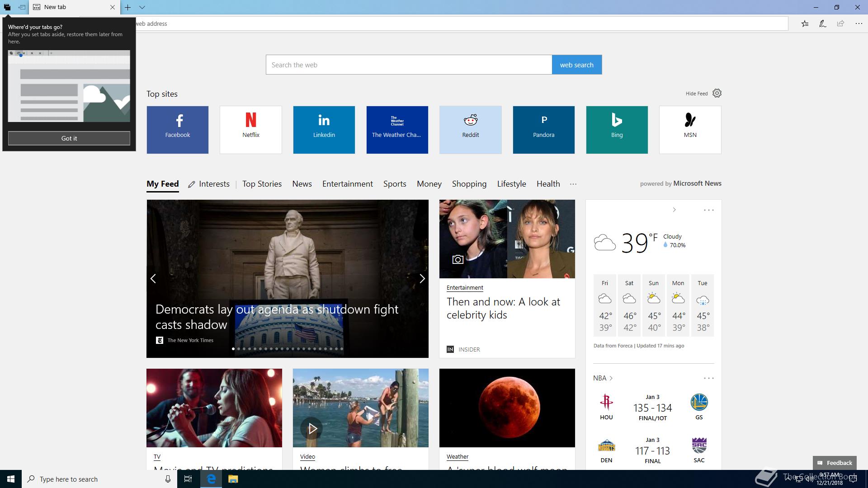The height and width of the screenshot is (488, 868).
Task: Switch to the Shopping tab
Action: [469, 184]
